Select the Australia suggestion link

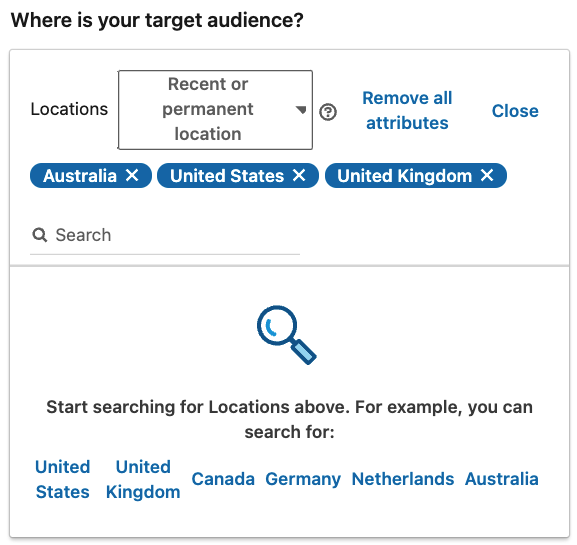(x=502, y=479)
